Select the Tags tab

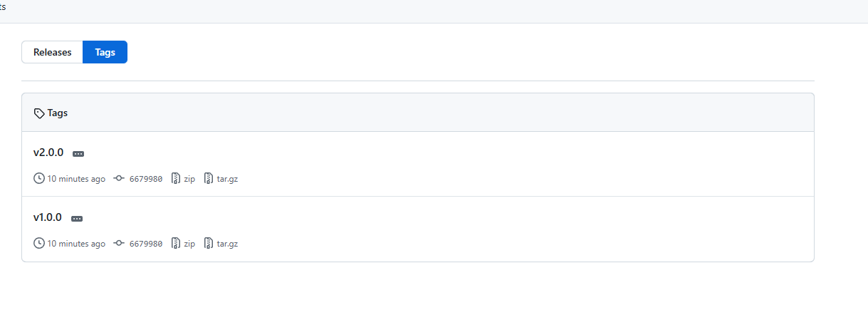point(105,52)
